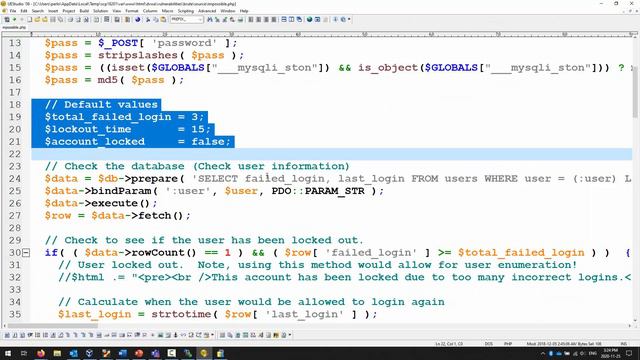Click the green arrow icon in top toolbar

[x=14, y=19]
